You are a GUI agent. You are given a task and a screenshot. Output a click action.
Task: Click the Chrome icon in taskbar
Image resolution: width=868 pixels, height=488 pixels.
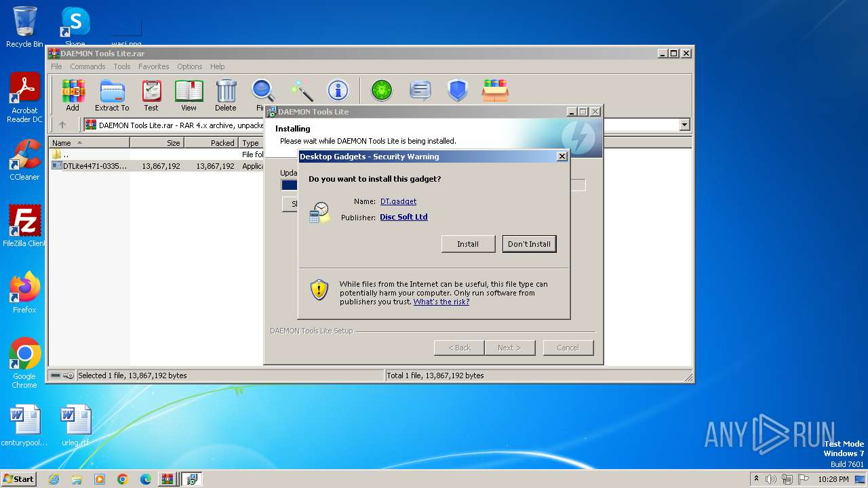click(x=123, y=479)
